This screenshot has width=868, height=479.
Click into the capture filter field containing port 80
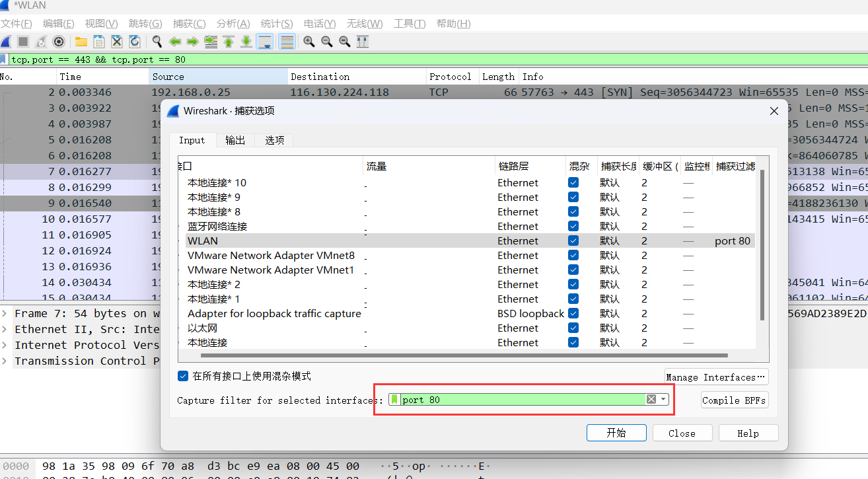click(522, 399)
